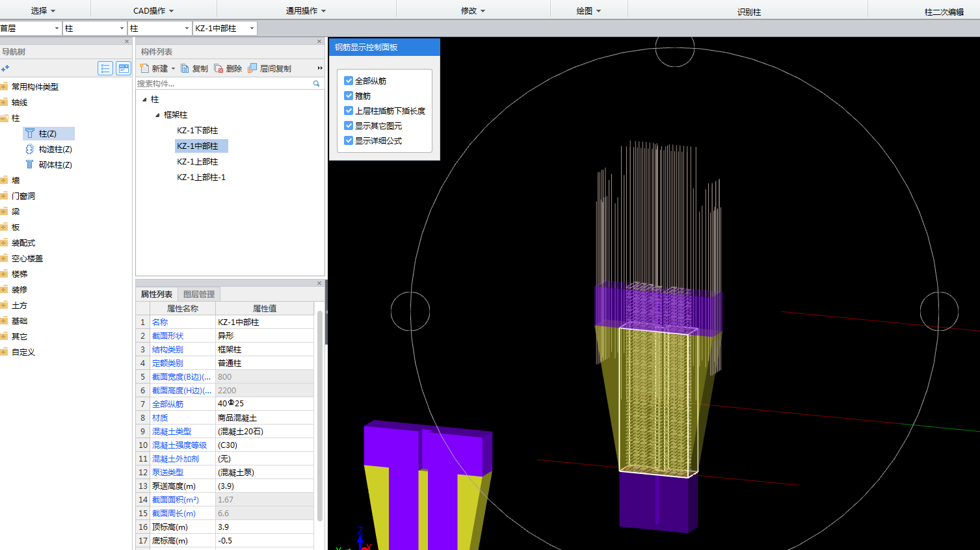
Task: Expand the toolbar overflow arrows in 构件列表
Action: 320,68
